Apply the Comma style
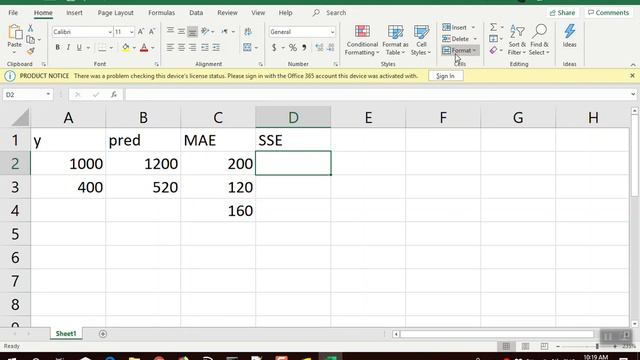This screenshot has height=360, width=640. [304, 48]
